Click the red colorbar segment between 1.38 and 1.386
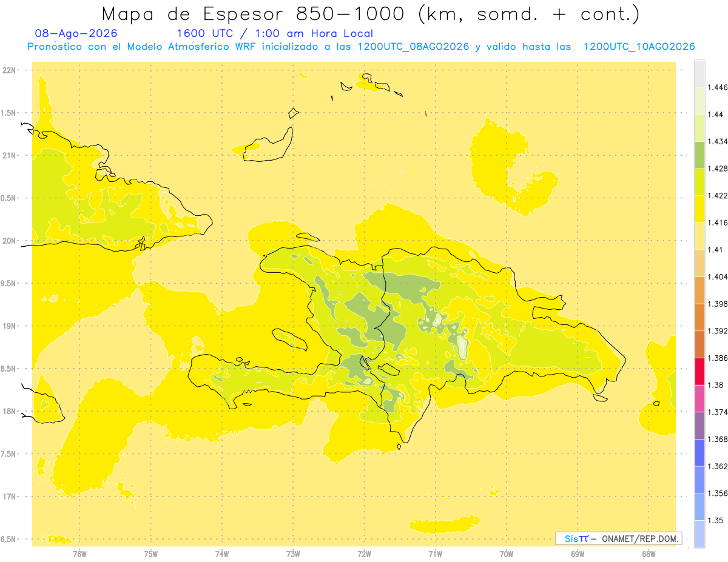 tap(699, 372)
